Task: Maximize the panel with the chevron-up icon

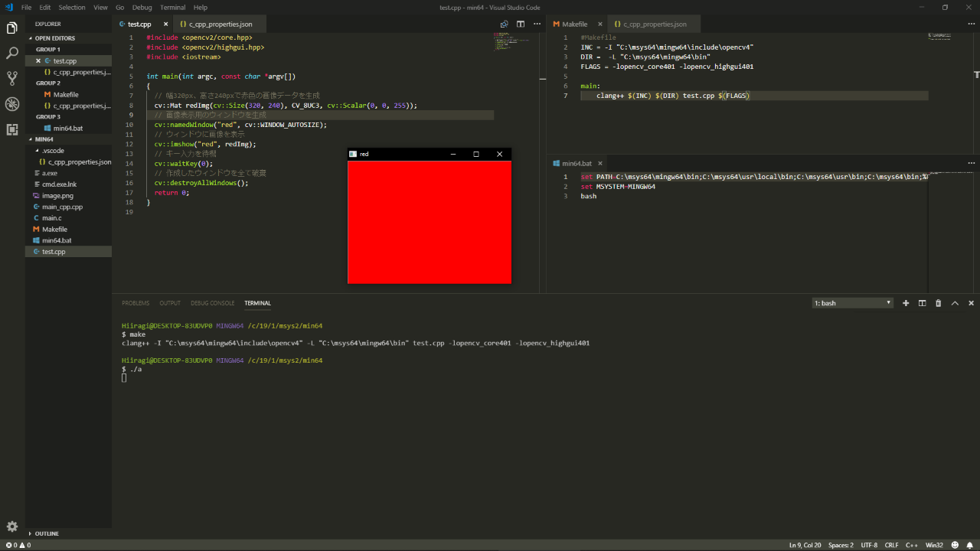Action: (x=955, y=303)
